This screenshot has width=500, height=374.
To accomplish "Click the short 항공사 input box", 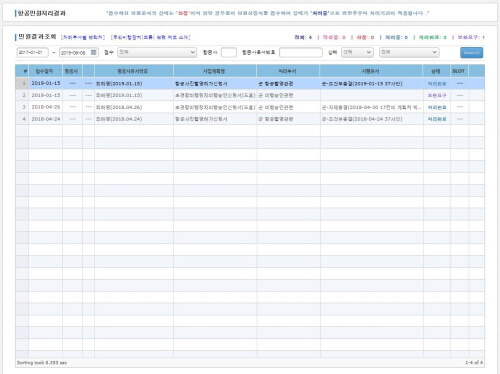I will pos(229,52).
